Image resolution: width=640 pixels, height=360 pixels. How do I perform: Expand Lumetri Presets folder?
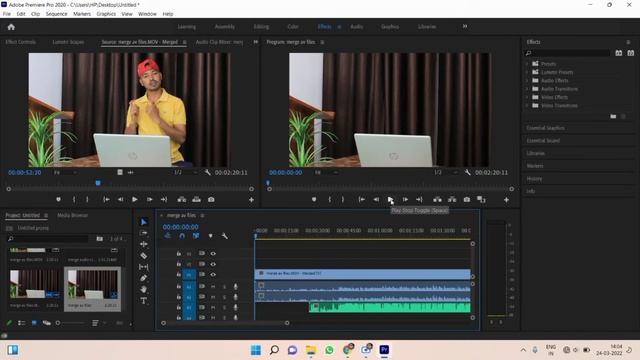pyautogui.click(x=527, y=72)
